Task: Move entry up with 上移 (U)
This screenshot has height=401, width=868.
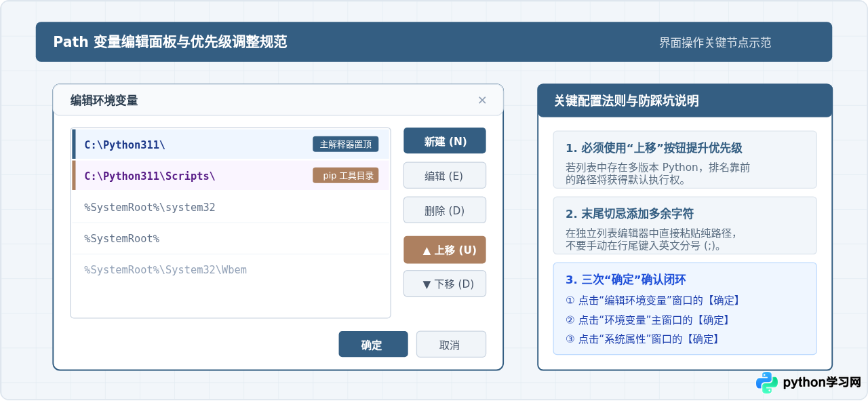Action: coord(445,250)
